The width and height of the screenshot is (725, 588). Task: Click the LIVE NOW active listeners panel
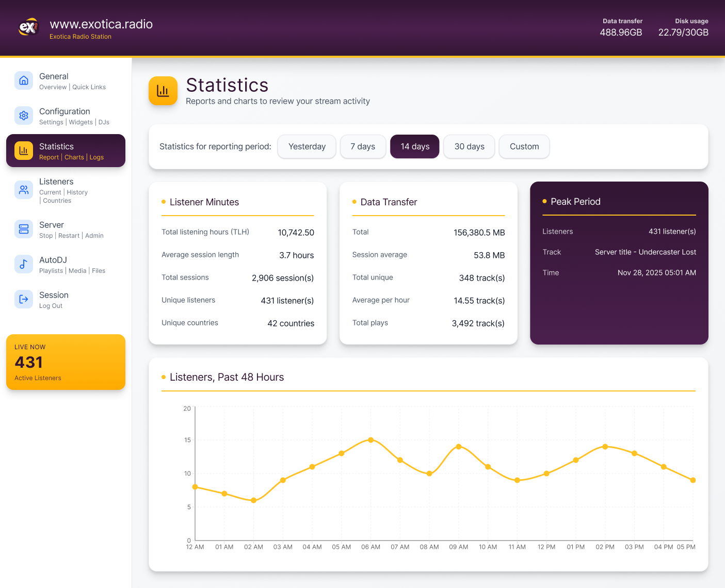(66, 362)
